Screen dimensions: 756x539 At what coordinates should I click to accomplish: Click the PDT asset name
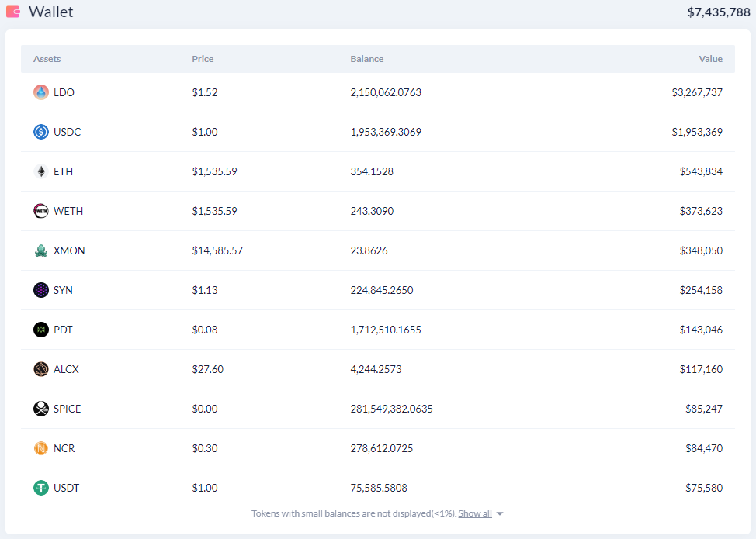[63, 330]
